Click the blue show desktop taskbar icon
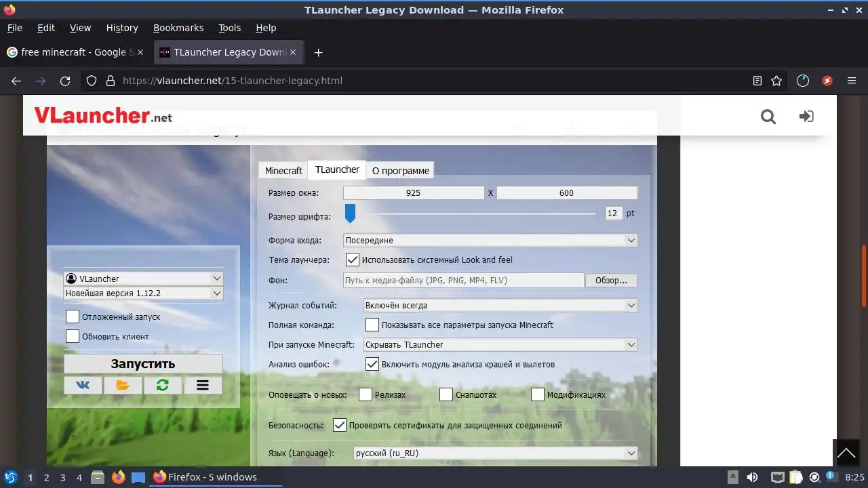This screenshot has width=868, height=488. 138,477
